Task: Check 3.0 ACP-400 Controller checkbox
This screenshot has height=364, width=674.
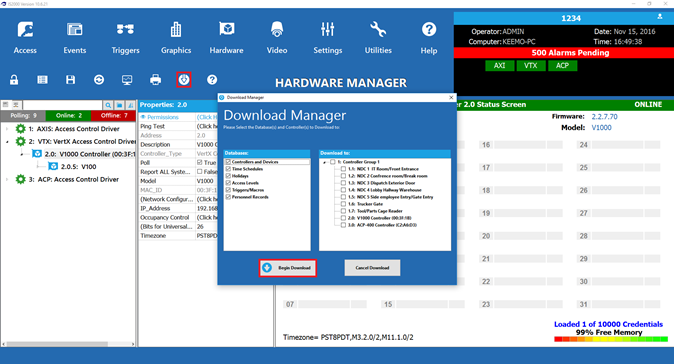Action: tap(343, 225)
